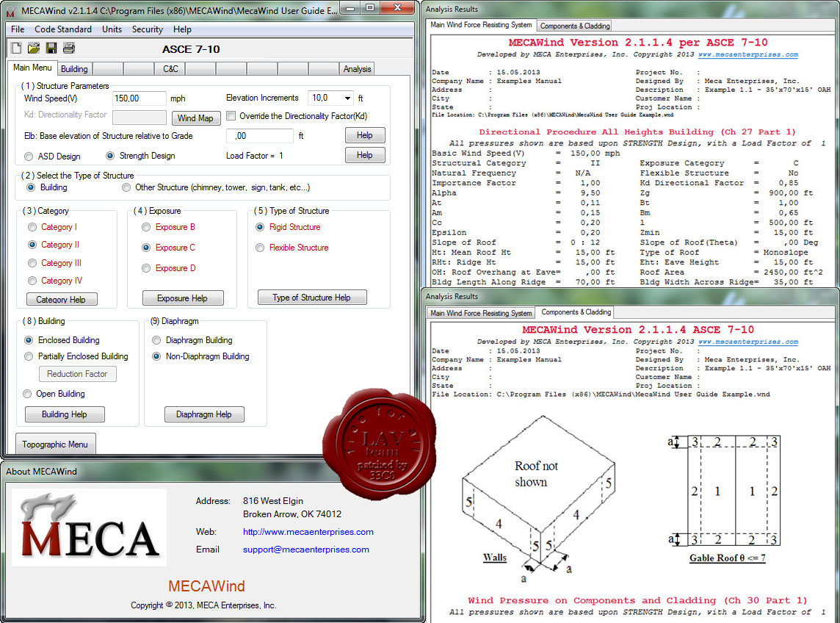840x623 pixels.
Task: Click mecaenterprises link in top Analysis Results
Action: 748,54
